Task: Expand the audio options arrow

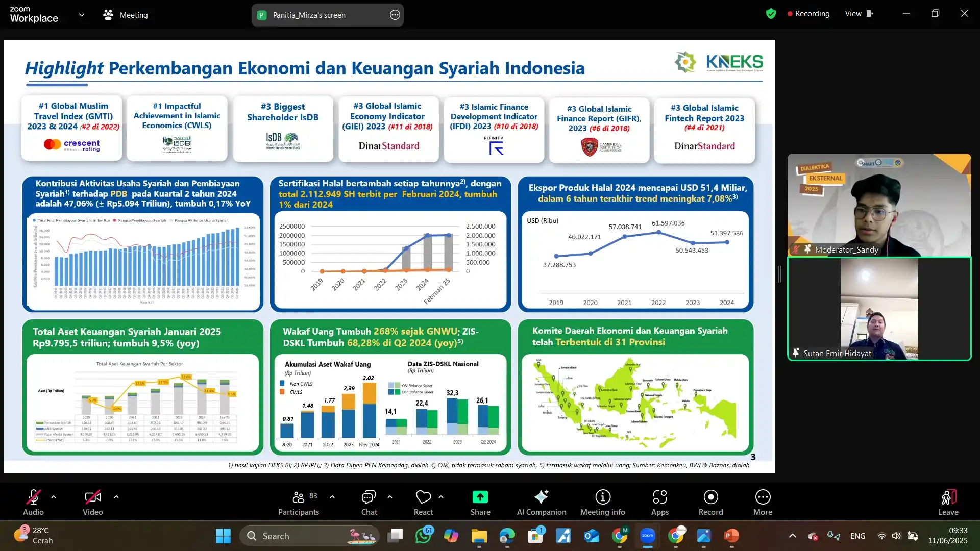Action: (x=54, y=497)
